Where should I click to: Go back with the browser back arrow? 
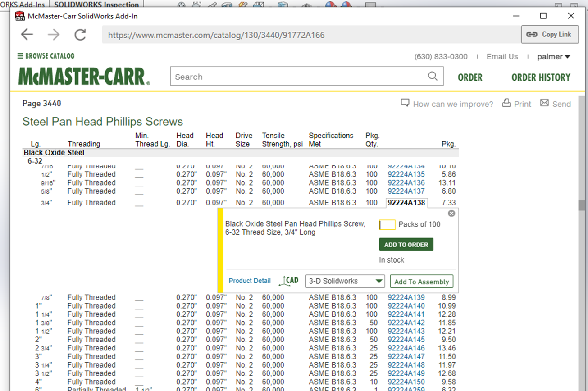pyautogui.click(x=27, y=35)
